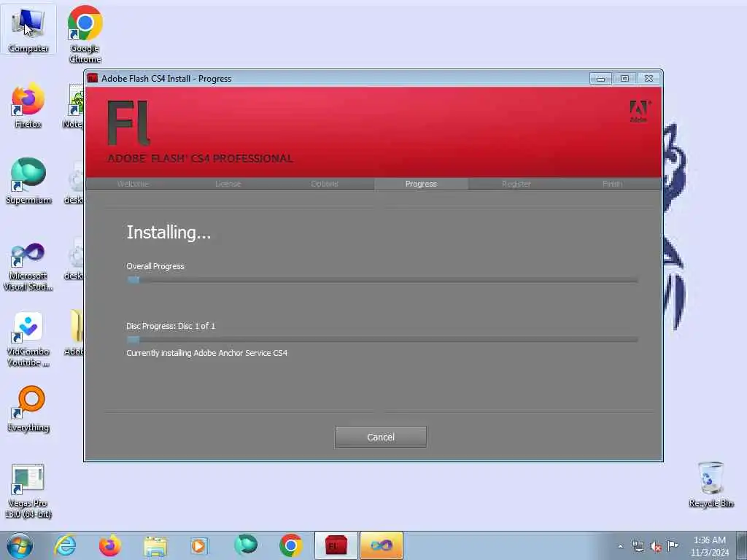The image size is (747, 560).
Task: Click 'ADOBE FLASH CS4 PROFESSIONAL' header text
Action: point(200,158)
